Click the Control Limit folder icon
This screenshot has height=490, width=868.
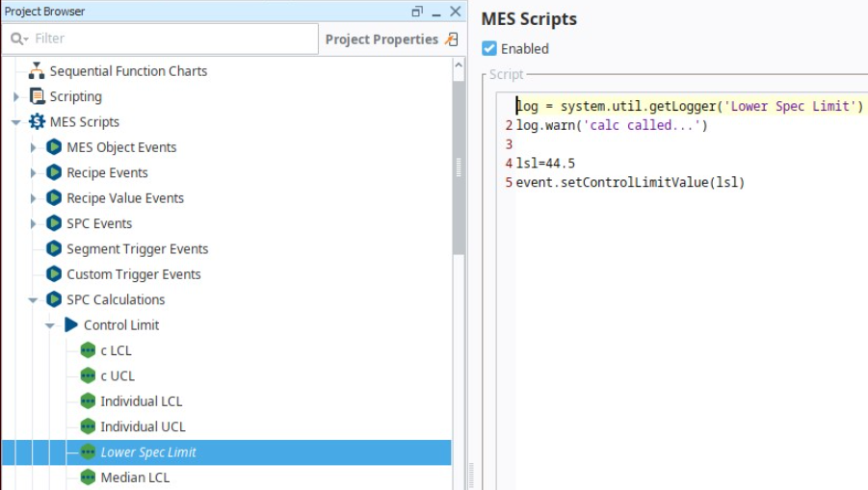(x=71, y=325)
